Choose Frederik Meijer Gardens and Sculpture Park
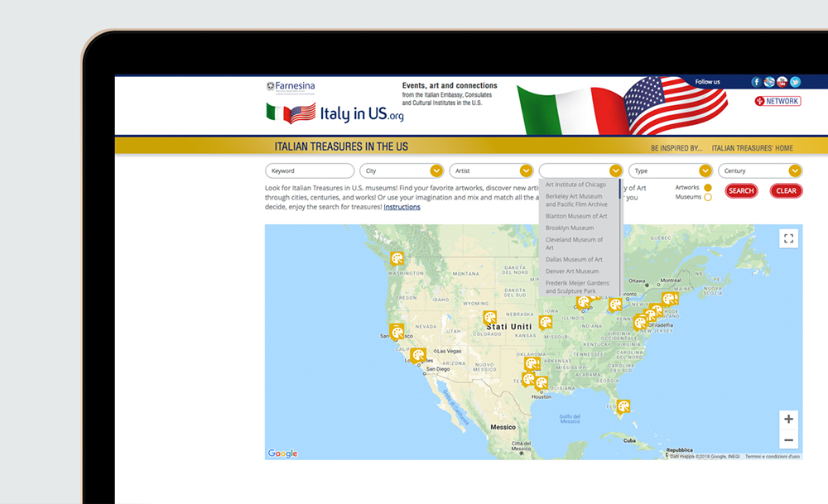The image size is (828, 504). click(x=577, y=287)
